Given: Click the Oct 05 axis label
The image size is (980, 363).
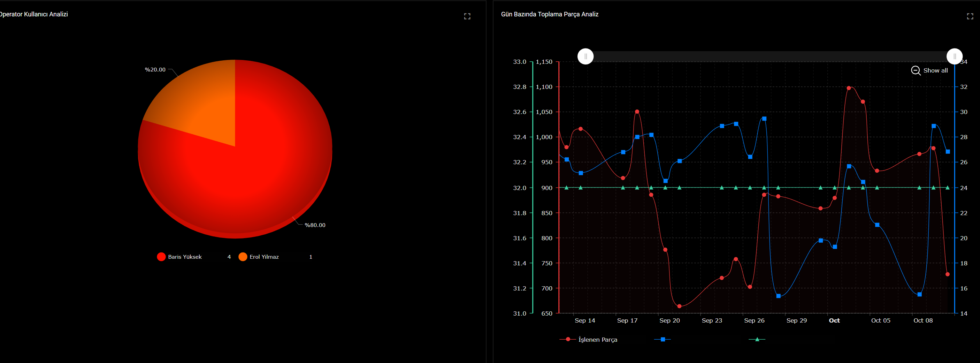Looking at the screenshot, I should [881, 320].
